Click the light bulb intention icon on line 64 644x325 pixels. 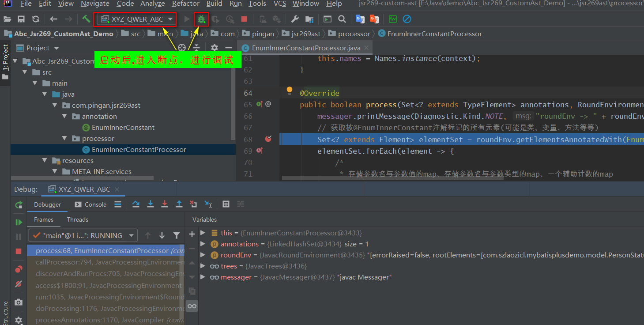click(x=290, y=91)
